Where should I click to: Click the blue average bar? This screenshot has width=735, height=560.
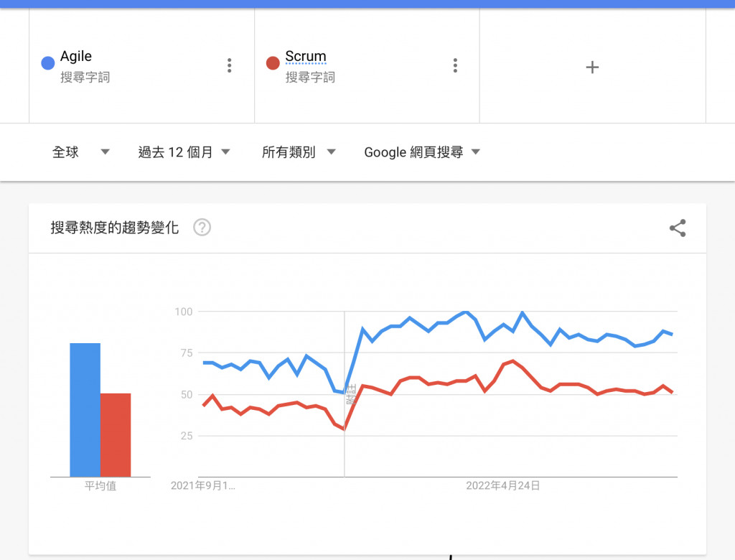(x=85, y=410)
